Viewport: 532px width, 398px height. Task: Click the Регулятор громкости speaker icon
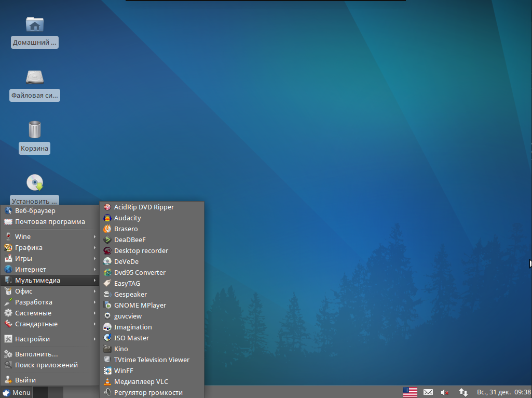(107, 393)
